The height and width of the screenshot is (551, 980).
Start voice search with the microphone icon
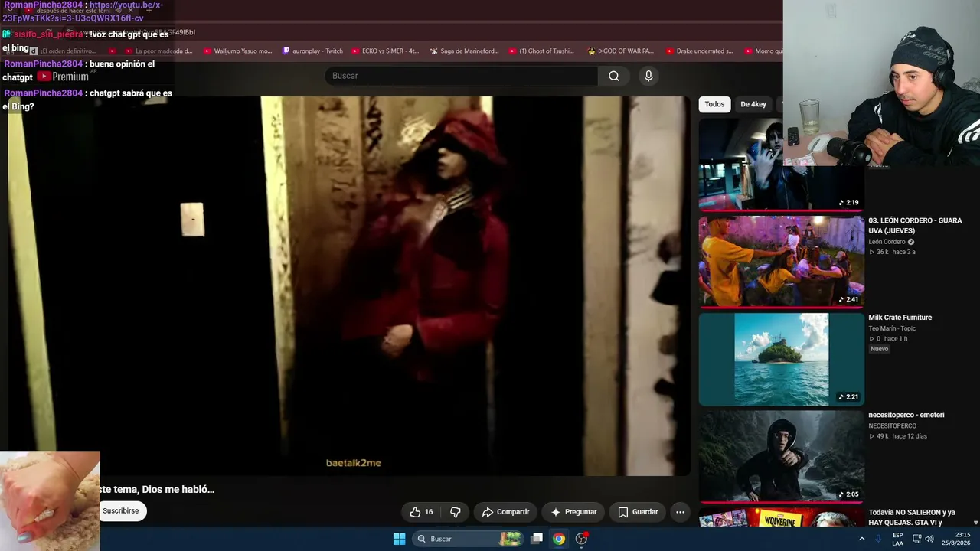[648, 76]
